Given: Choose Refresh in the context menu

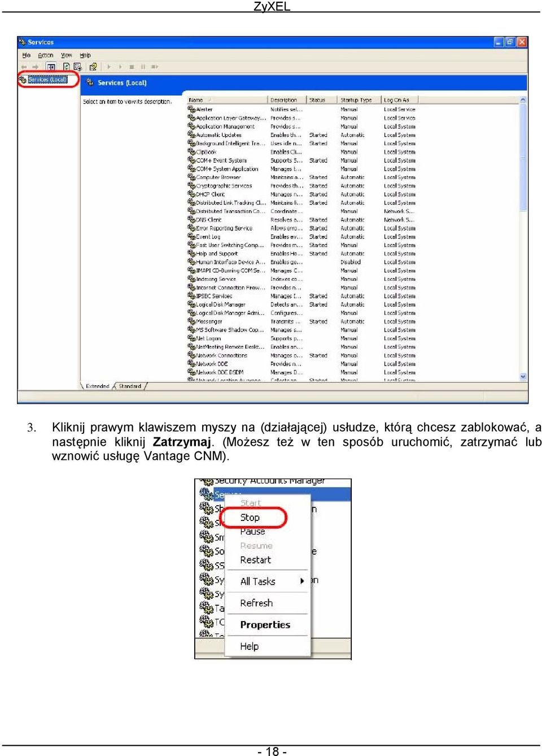Looking at the screenshot, I should tap(256, 603).
